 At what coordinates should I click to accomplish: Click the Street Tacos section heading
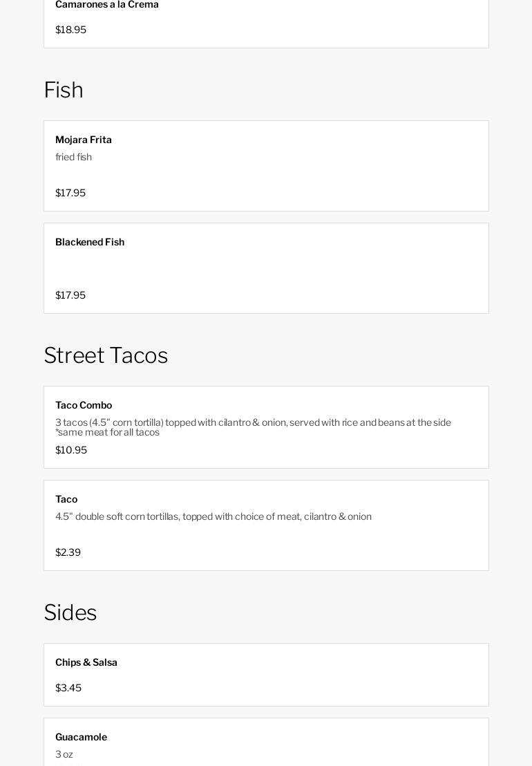(106, 355)
